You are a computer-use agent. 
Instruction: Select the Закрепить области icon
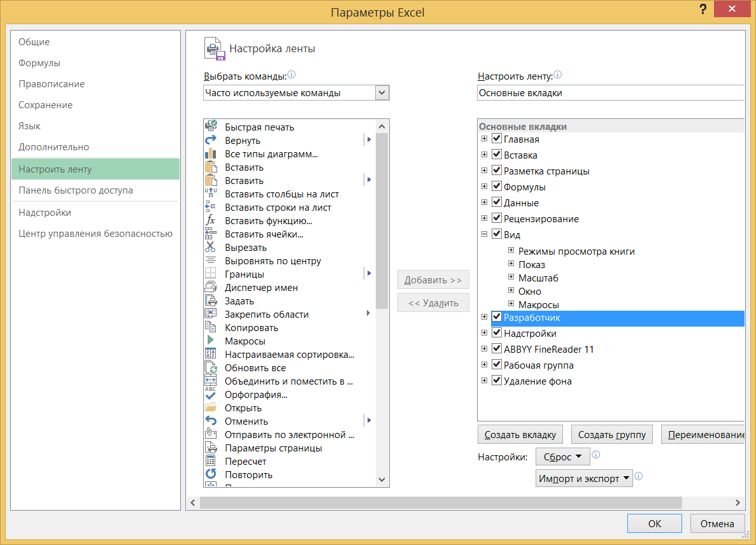pyautogui.click(x=211, y=314)
